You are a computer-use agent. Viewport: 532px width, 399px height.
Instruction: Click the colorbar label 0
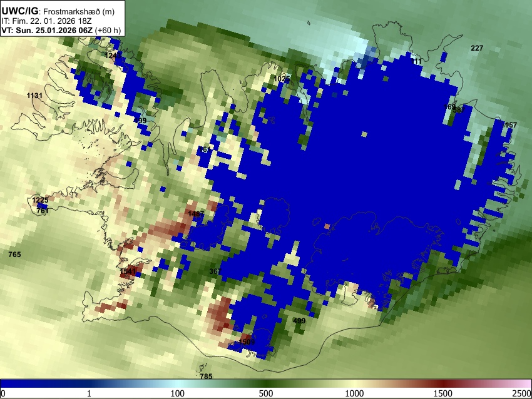coord(3,393)
